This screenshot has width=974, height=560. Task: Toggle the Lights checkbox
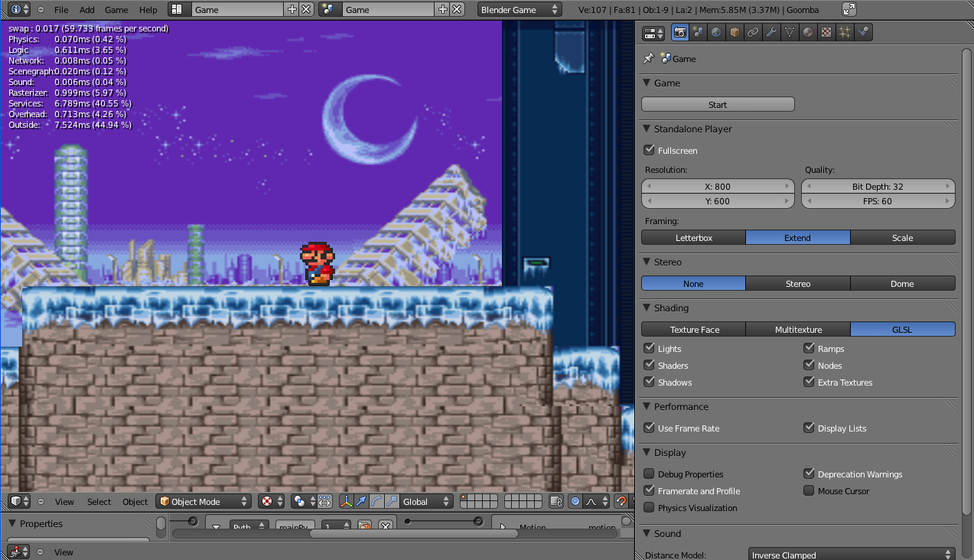pos(650,348)
